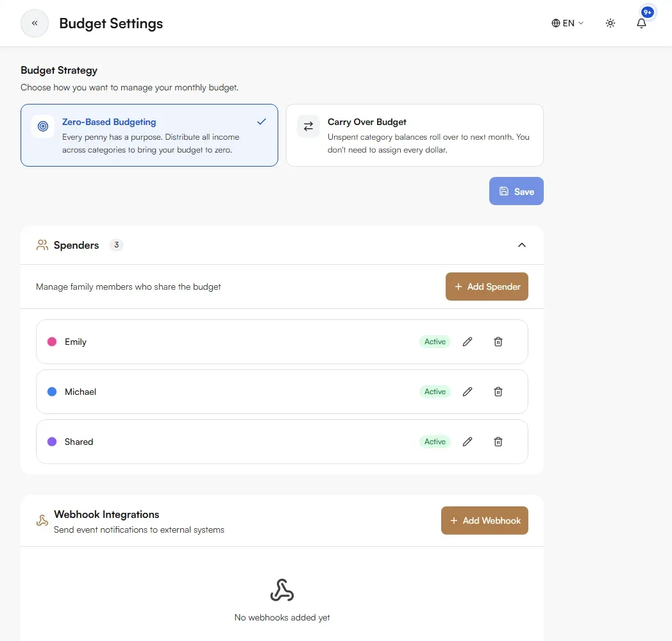The height and width of the screenshot is (641, 672).
Task: Click Emily's pink color dot
Action: [52, 342]
